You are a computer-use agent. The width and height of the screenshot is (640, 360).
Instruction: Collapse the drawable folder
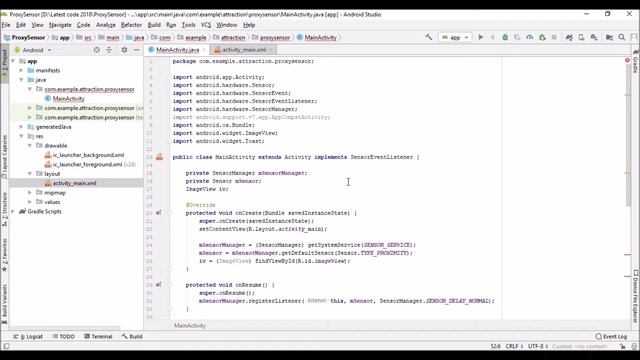coord(30,145)
